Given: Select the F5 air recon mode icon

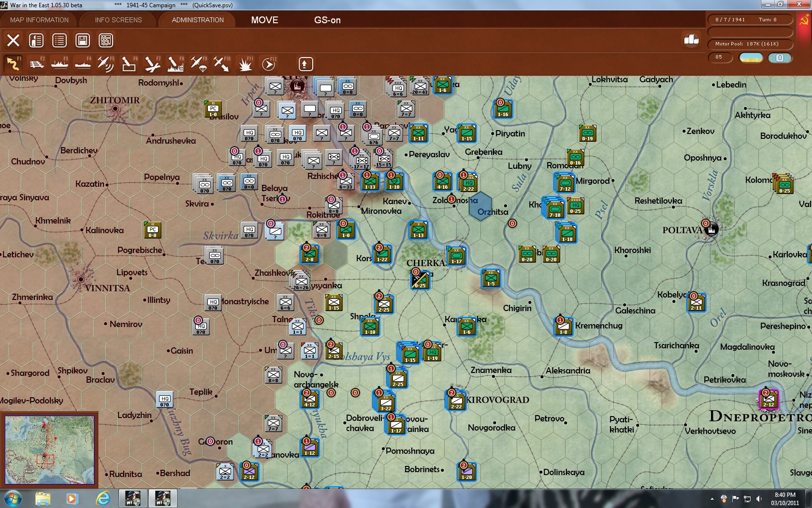Looking at the screenshot, I should pos(106,63).
